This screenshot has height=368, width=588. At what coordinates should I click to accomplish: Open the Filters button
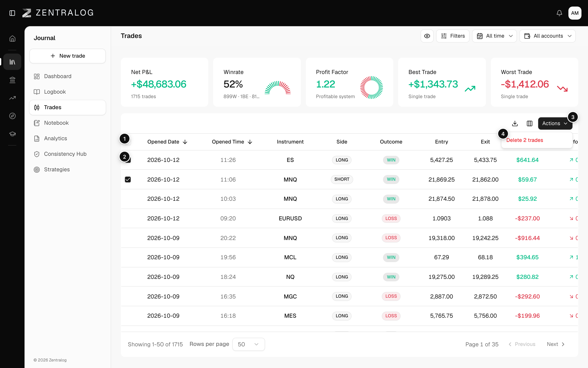tap(452, 36)
